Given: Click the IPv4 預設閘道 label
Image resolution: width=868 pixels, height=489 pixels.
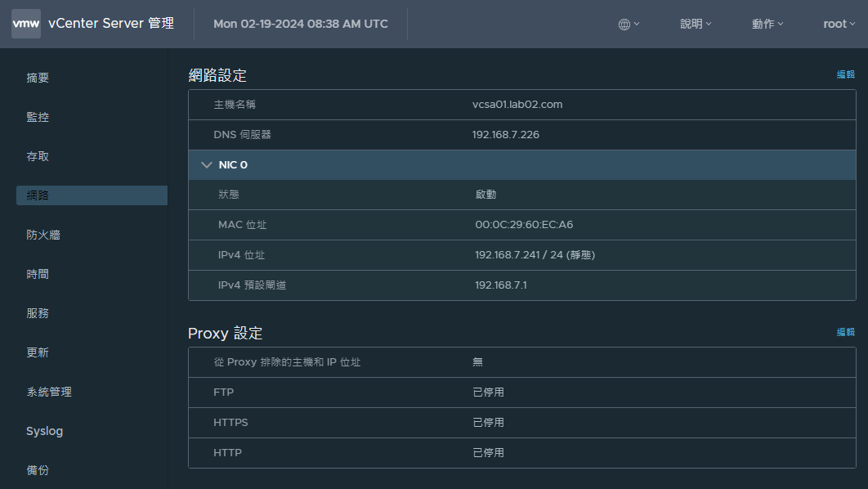Looking at the screenshot, I should 252,285.
